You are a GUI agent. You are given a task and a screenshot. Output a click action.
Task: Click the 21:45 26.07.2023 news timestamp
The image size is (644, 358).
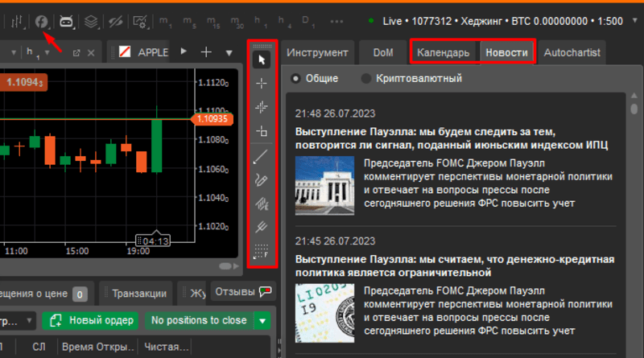pos(335,241)
